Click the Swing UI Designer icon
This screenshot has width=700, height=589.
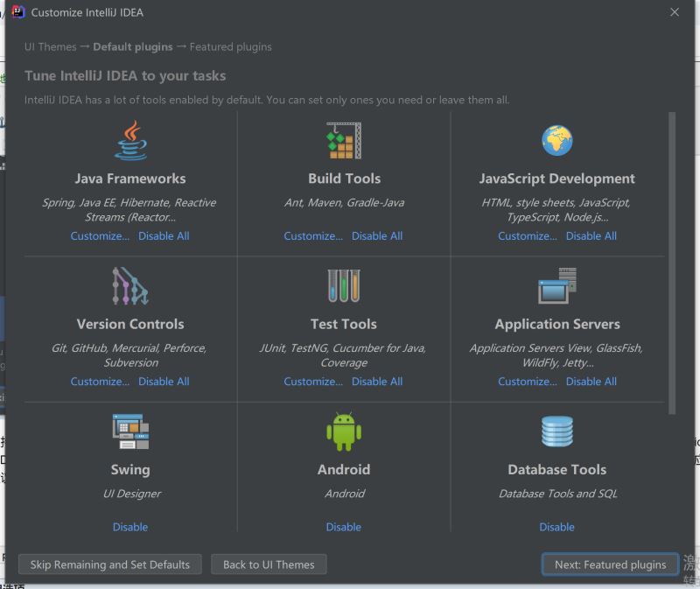pyautogui.click(x=130, y=431)
